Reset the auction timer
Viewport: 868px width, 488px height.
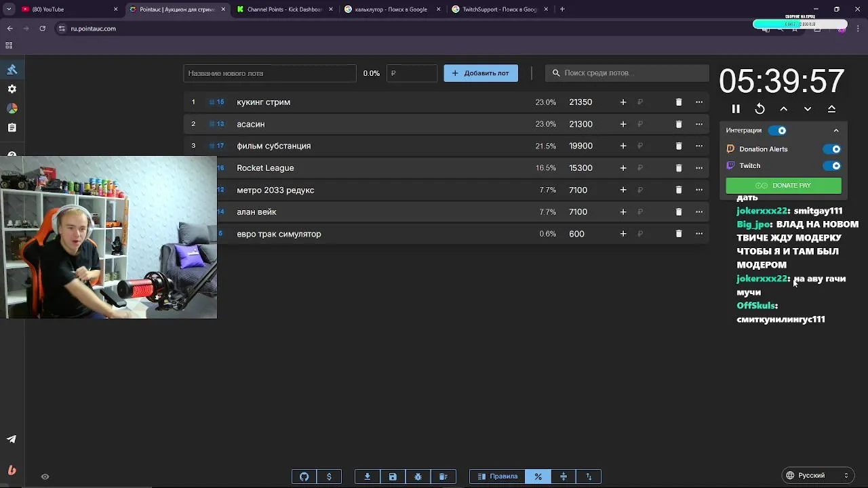[760, 109]
